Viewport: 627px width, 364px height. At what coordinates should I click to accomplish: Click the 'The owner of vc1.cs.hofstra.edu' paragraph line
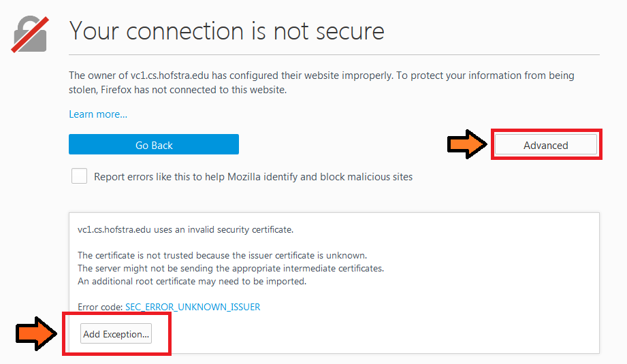tap(321, 76)
